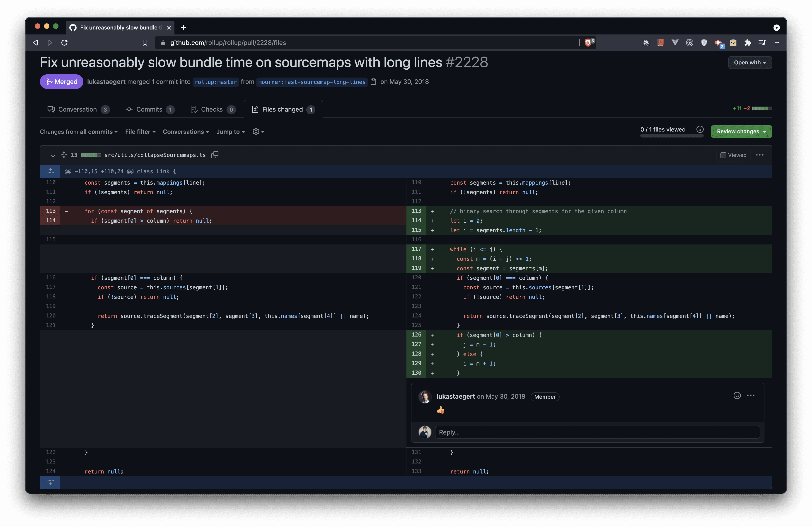812x527 pixels.
Task: Open src/utils/collapseSourcemaps.ts file link
Action: tap(155, 155)
